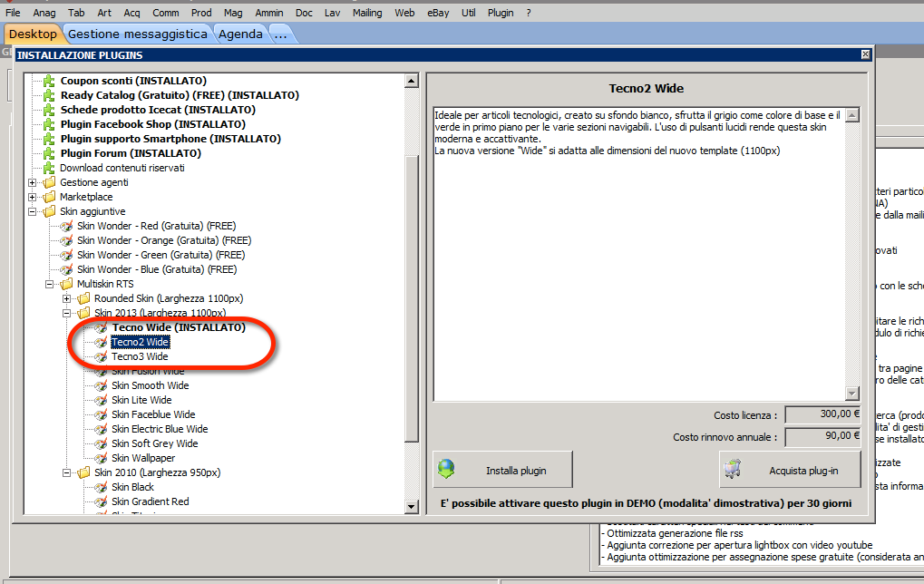Click the palette icon of Skin Faceblue Wide

[x=101, y=414]
